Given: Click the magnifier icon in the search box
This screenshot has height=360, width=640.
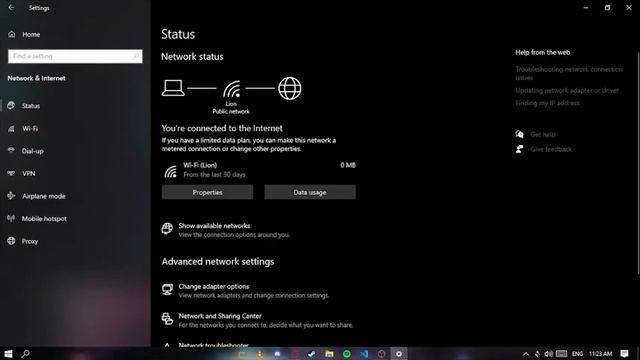Looking at the screenshot, I should pos(136,56).
